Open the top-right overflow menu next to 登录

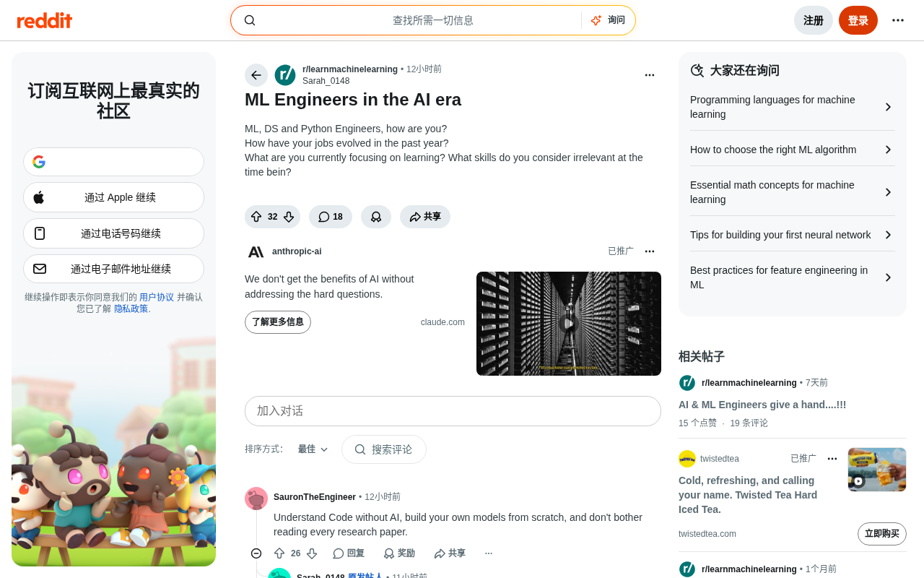(898, 20)
